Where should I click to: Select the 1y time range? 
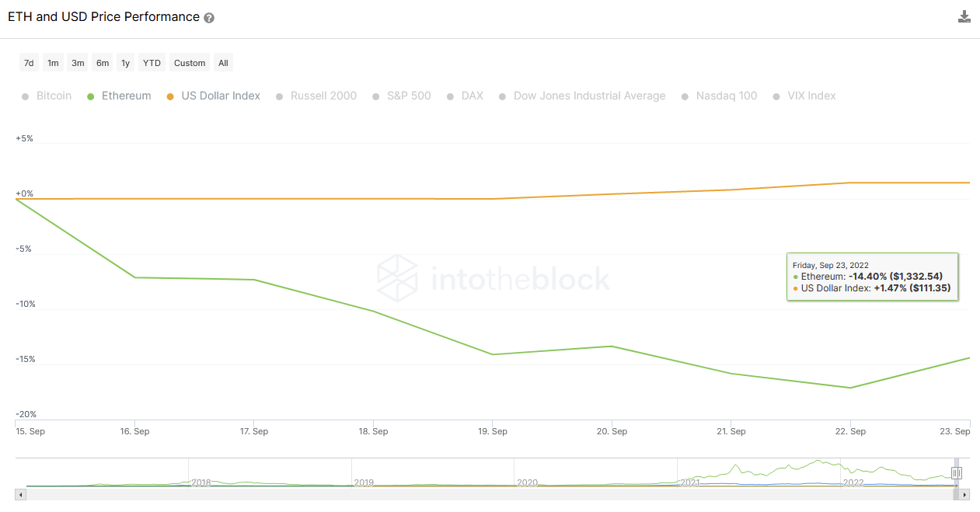pos(126,63)
